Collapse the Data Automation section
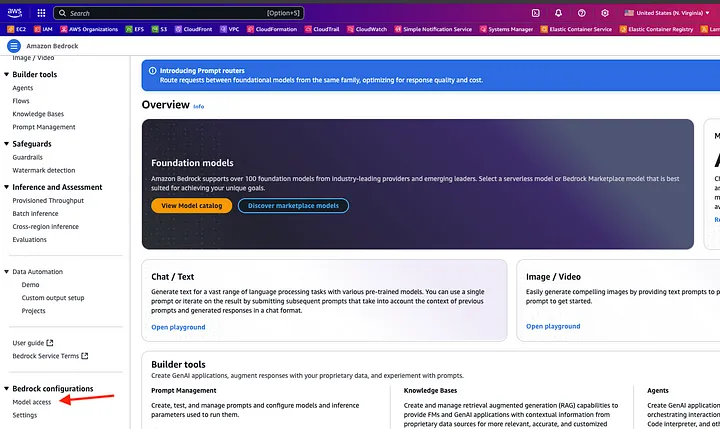Image resolution: width=720 pixels, height=429 pixels. point(6,271)
